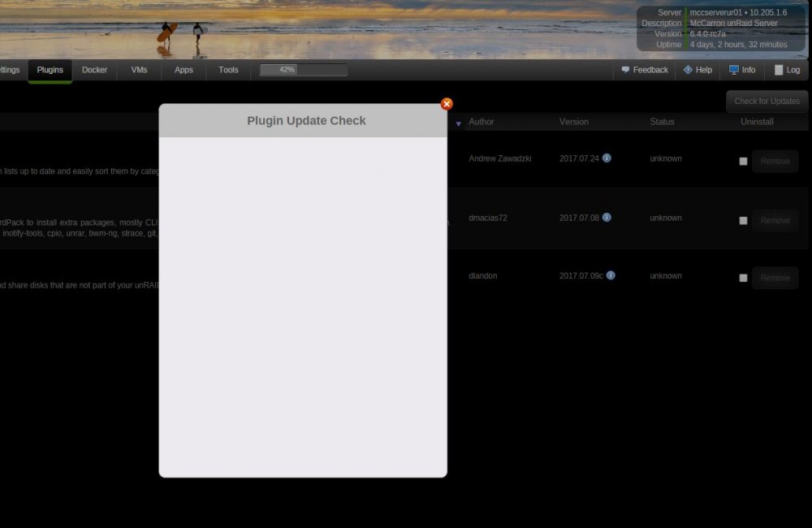Click version text 2017.07.09c
The height and width of the screenshot is (528, 812).
[x=581, y=275]
